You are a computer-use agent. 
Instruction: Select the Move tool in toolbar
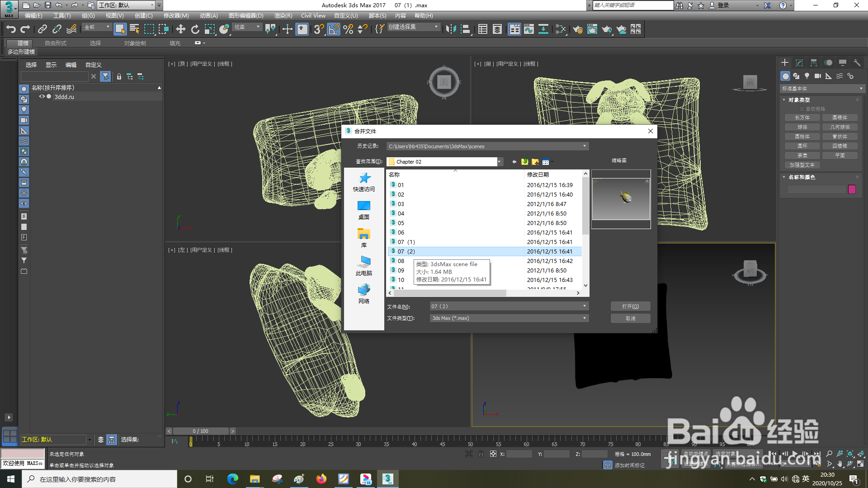[180, 29]
